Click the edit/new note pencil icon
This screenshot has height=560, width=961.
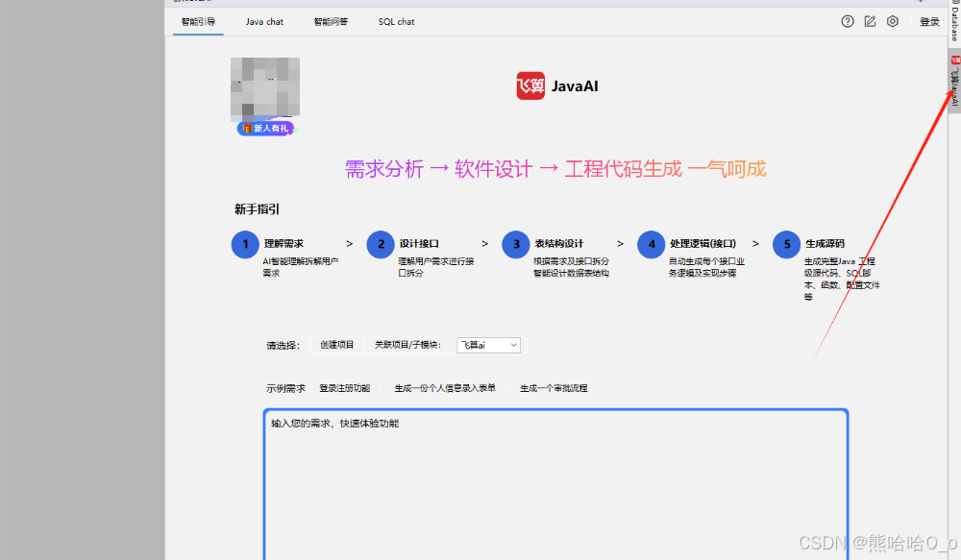(x=870, y=21)
